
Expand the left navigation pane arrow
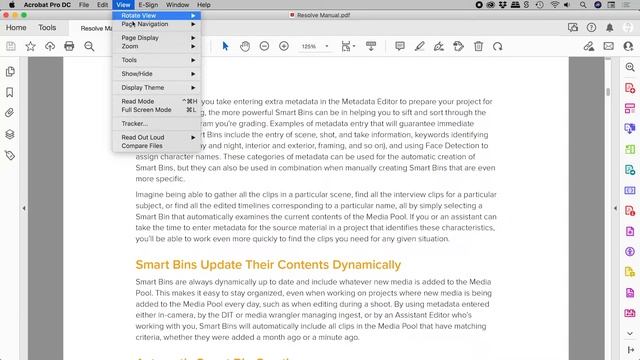tap(24, 208)
